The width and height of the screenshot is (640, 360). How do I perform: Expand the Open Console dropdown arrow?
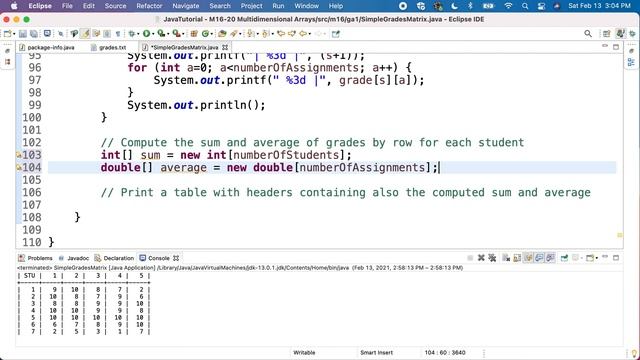[597, 258]
